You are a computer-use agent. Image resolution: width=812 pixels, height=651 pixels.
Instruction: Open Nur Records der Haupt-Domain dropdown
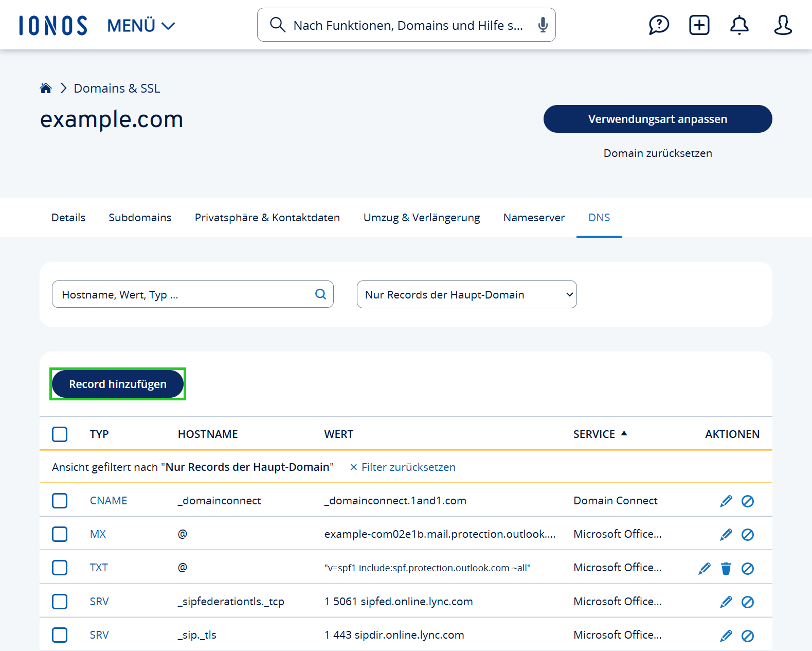click(467, 294)
